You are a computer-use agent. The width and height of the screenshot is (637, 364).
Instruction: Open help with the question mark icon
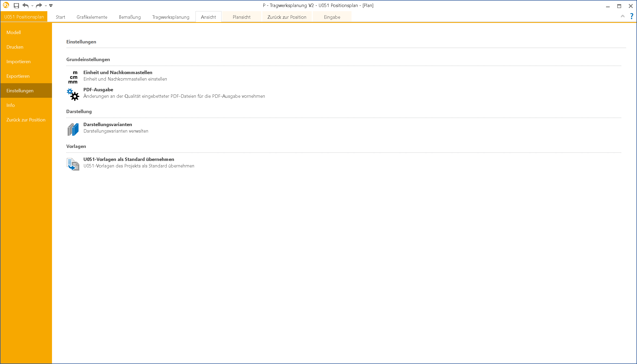click(632, 16)
